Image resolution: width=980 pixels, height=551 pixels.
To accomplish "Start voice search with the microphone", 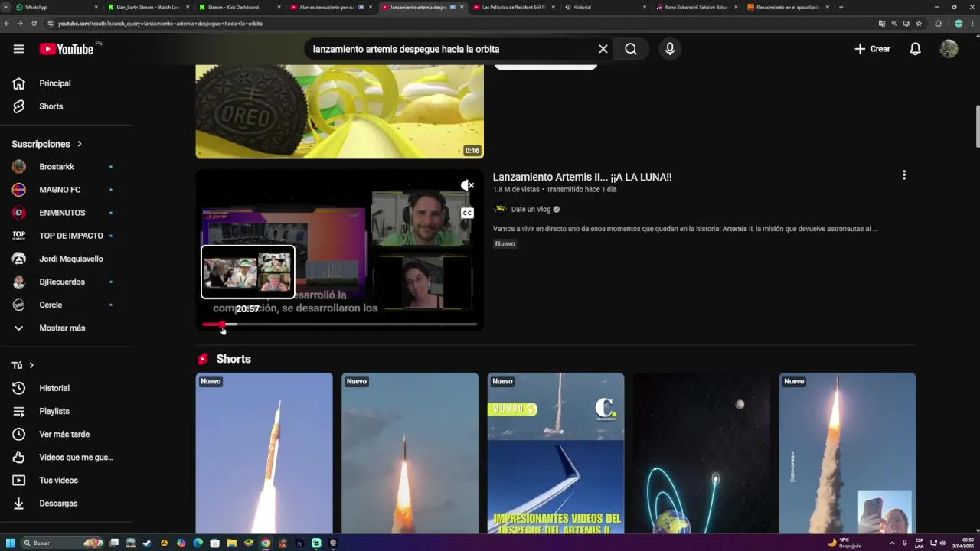I will click(670, 49).
